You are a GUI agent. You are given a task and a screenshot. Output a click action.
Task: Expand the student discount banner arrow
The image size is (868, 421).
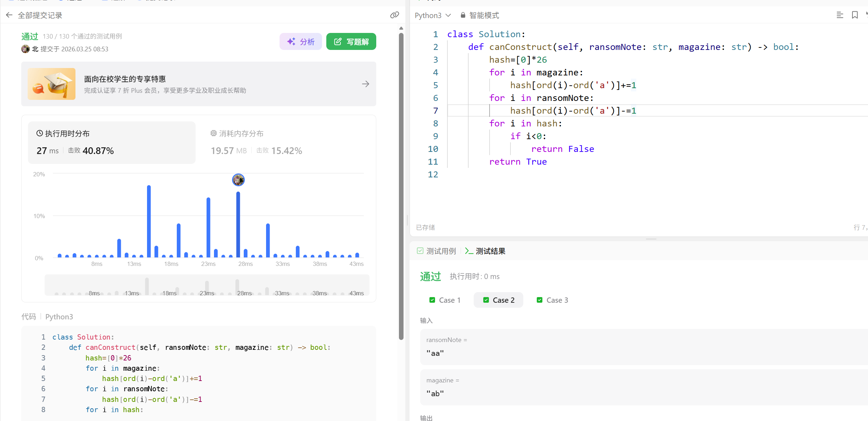click(x=366, y=84)
